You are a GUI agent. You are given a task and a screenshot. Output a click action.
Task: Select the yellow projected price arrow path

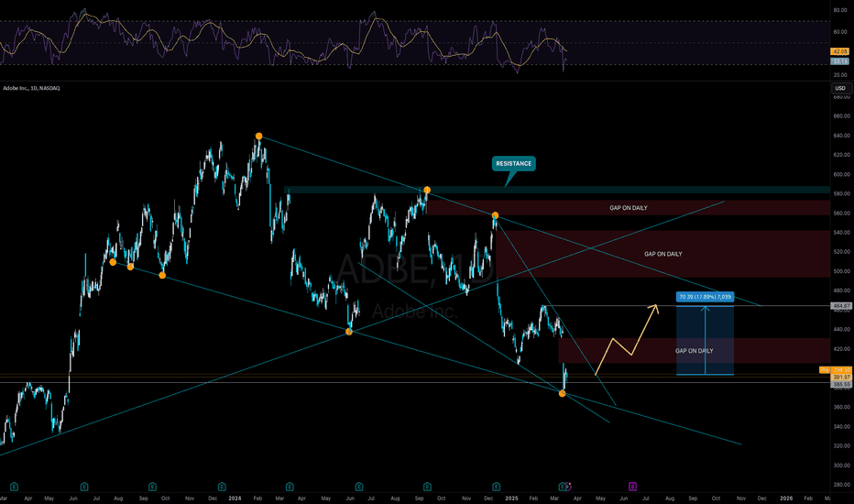(631, 354)
